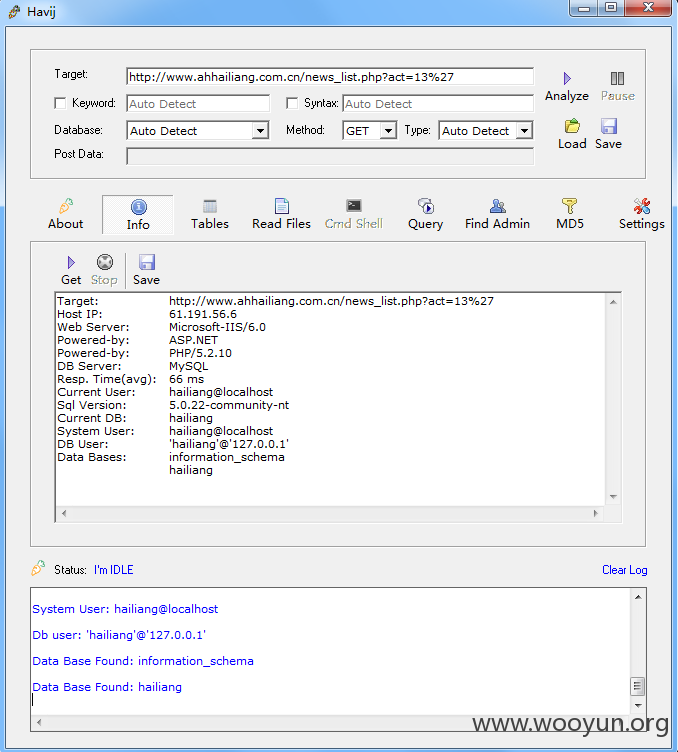
Task: Click the Keyword Auto Detect input field
Action: (198, 104)
